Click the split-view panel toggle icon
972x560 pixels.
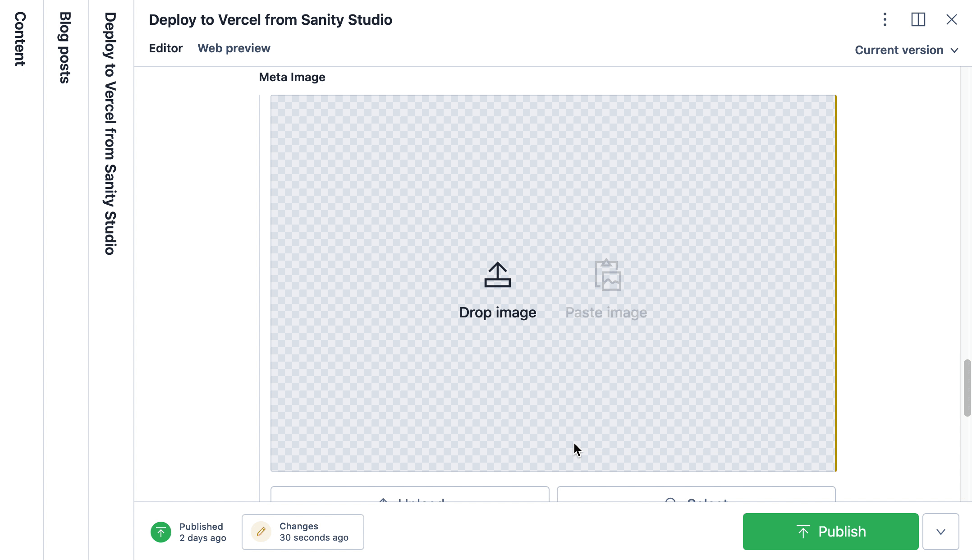[918, 19]
